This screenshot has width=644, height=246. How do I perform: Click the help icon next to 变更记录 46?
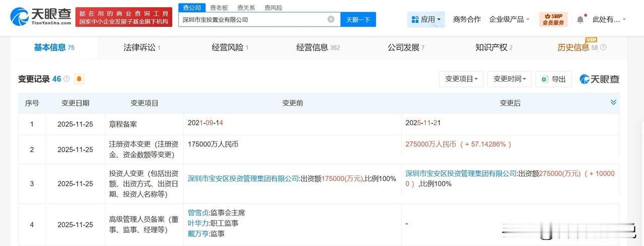point(67,79)
